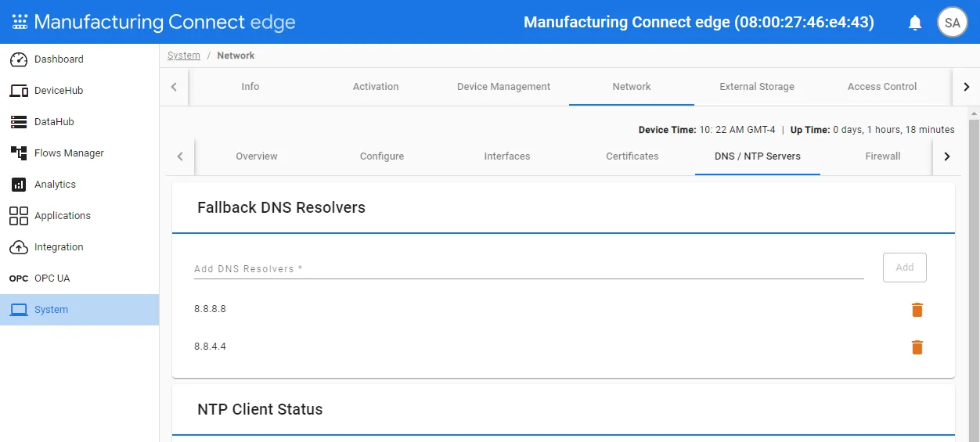
Task: Show more network sub-tabs with right chevron
Action: coord(947,156)
